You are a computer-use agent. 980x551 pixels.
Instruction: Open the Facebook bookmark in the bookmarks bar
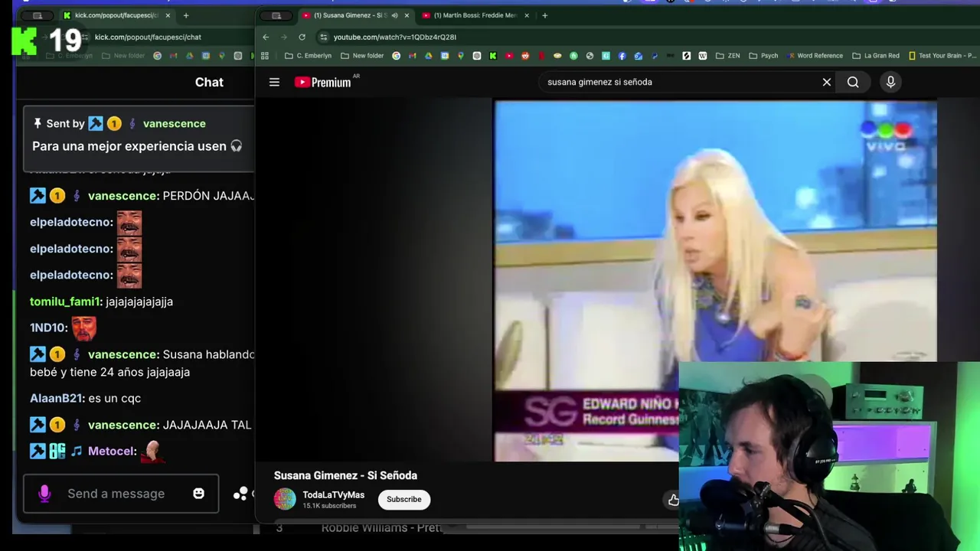click(622, 55)
